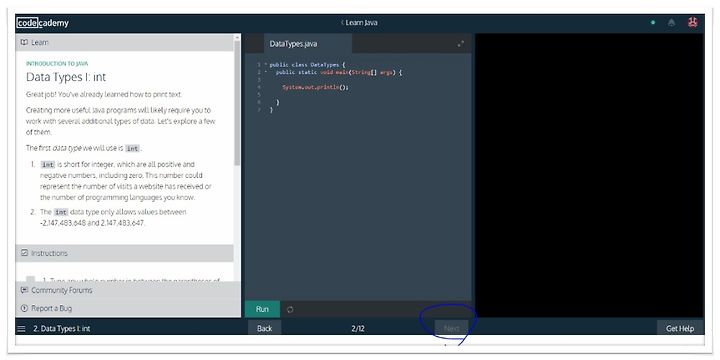Click the Report a Bug icon
This screenshot has width=720, height=360.
coord(24,308)
